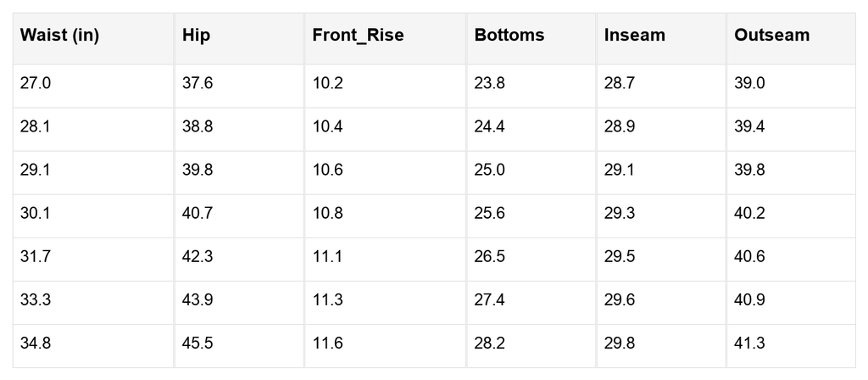Screen dimensions: 868x380
Task: Click hip cell showing 38.8
Action: pyautogui.click(x=198, y=127)
